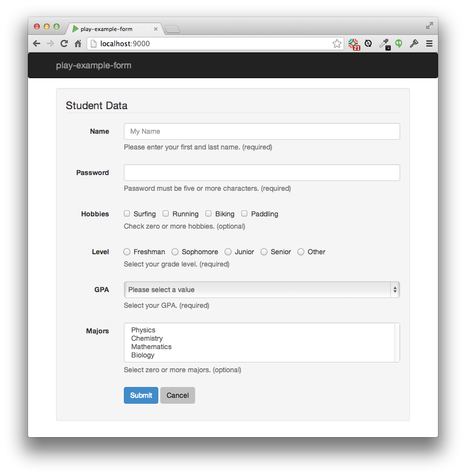Click the Student Data heading
Image resolution: width=466 pixels, height=476 pixels.
pyautogui.click(x=96, y=106)
